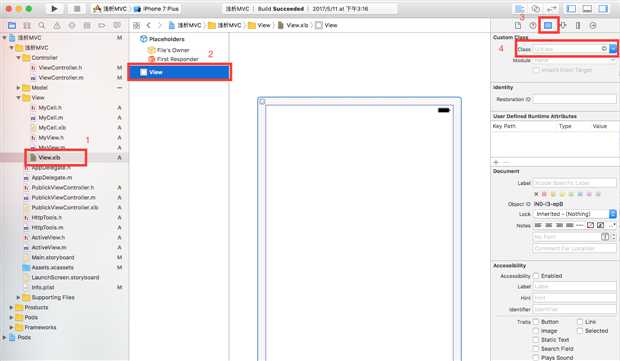Screen dimensions: 620x361
Task: Open the Debug navigator icon
Action: coord(87,25)
